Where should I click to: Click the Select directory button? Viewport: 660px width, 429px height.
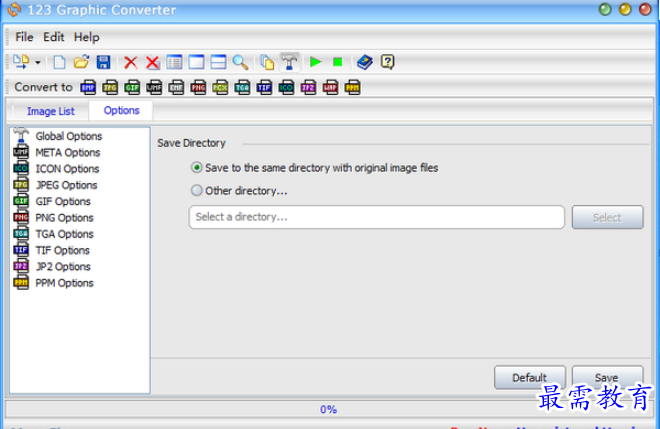(607, 217)
